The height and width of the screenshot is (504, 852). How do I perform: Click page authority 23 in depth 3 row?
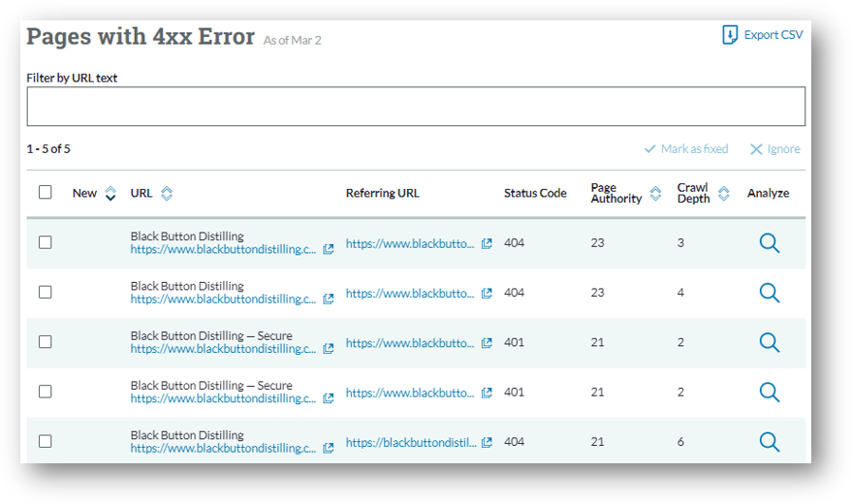[597, 242]
